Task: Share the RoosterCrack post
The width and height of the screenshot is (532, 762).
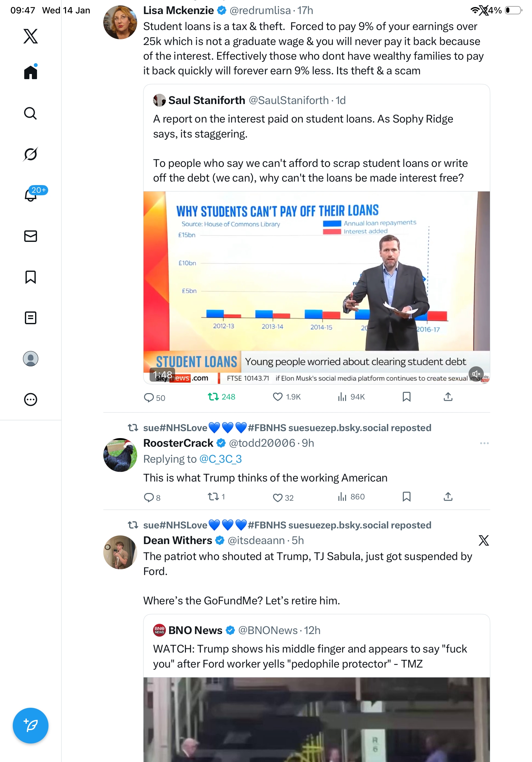Action: [x=448, y=497]
